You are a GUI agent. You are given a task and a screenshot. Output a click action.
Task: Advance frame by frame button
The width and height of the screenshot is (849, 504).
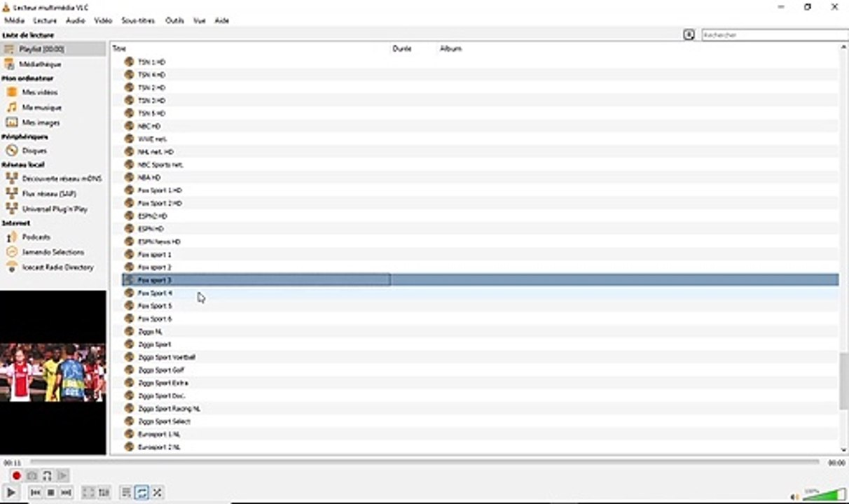point(62,476)
